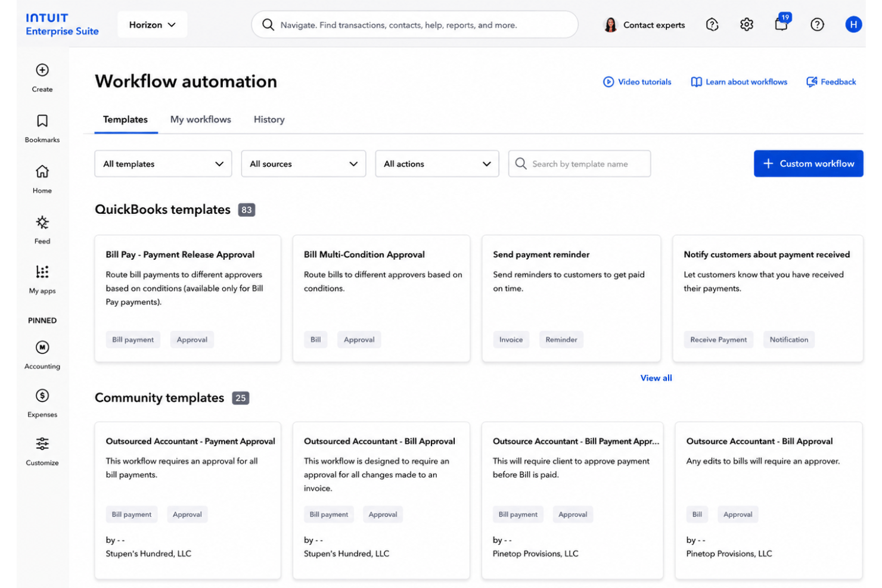Open notifications icon with 19 badge
This screenshot has width=882, height=588.
pyautogui.click(x=781, y=23)
